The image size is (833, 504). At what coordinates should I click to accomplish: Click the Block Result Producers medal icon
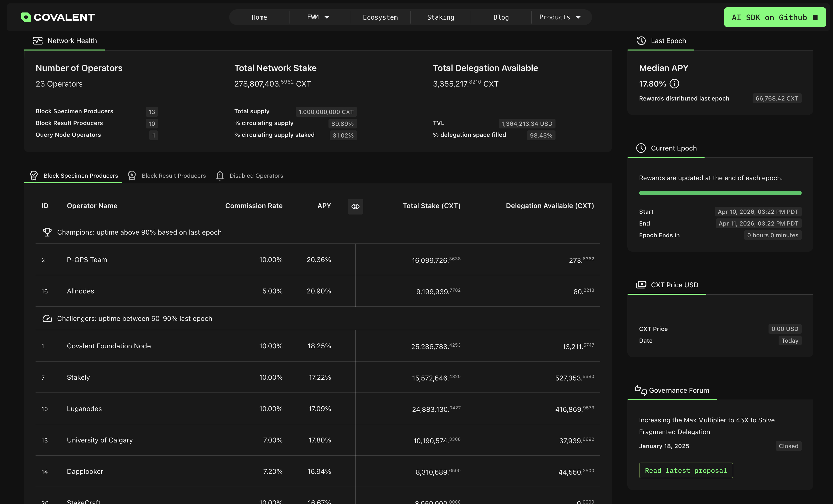coord(132,176)
